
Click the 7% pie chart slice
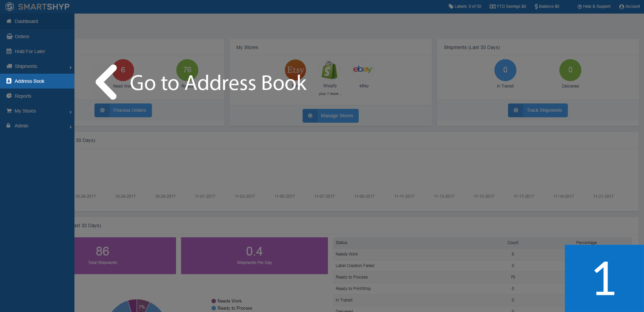(142, 306)
